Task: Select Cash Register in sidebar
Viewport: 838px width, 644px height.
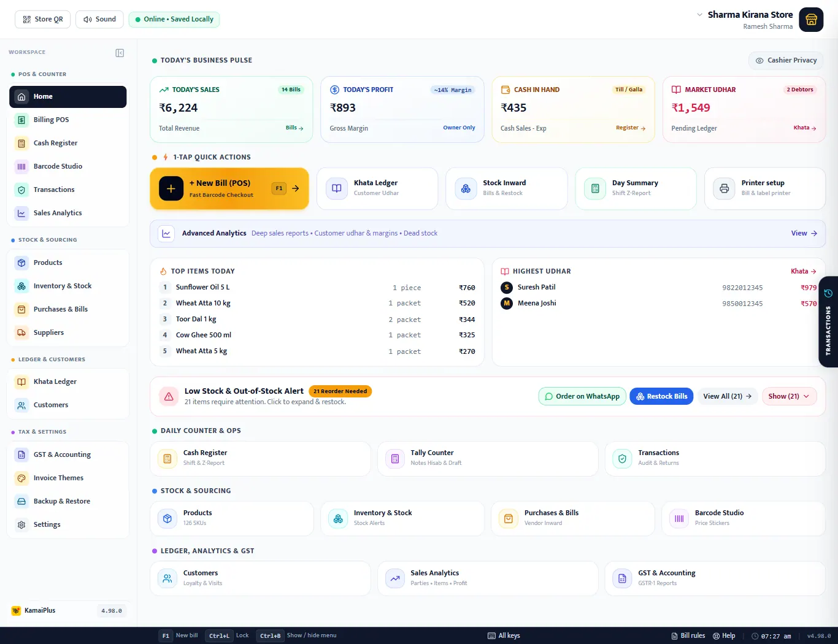Action: (67, 143)
